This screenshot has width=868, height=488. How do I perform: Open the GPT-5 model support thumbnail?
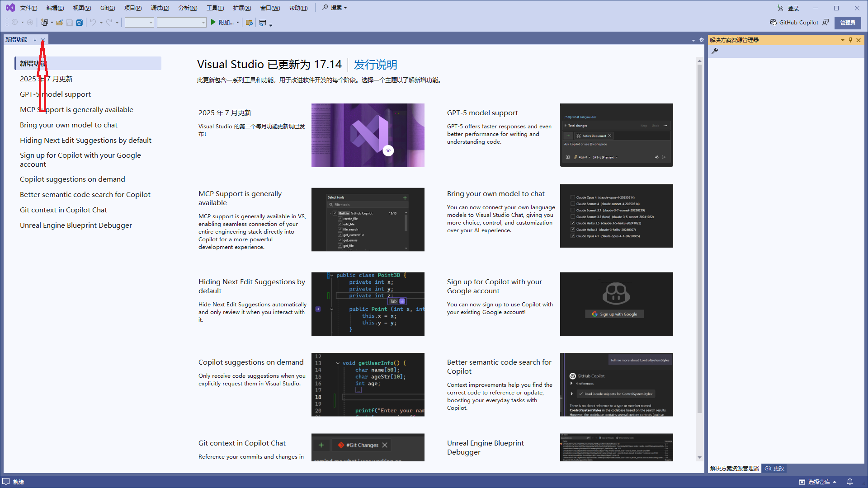tap(616, 135)
